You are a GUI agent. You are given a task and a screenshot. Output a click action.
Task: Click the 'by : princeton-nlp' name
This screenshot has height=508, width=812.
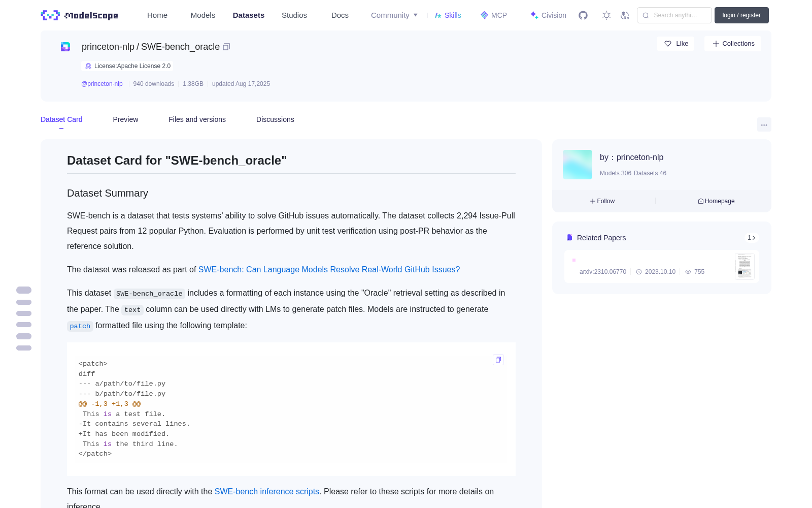[631, 157]
